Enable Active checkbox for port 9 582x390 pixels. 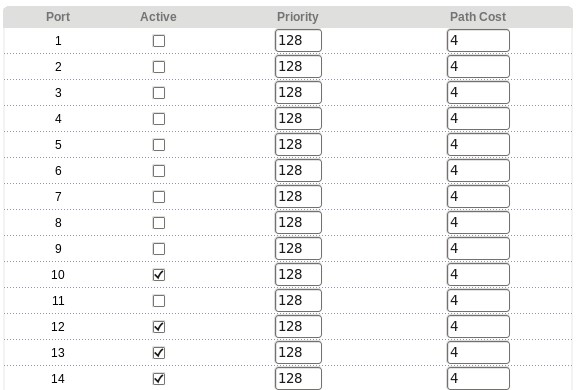click(159, 249)
